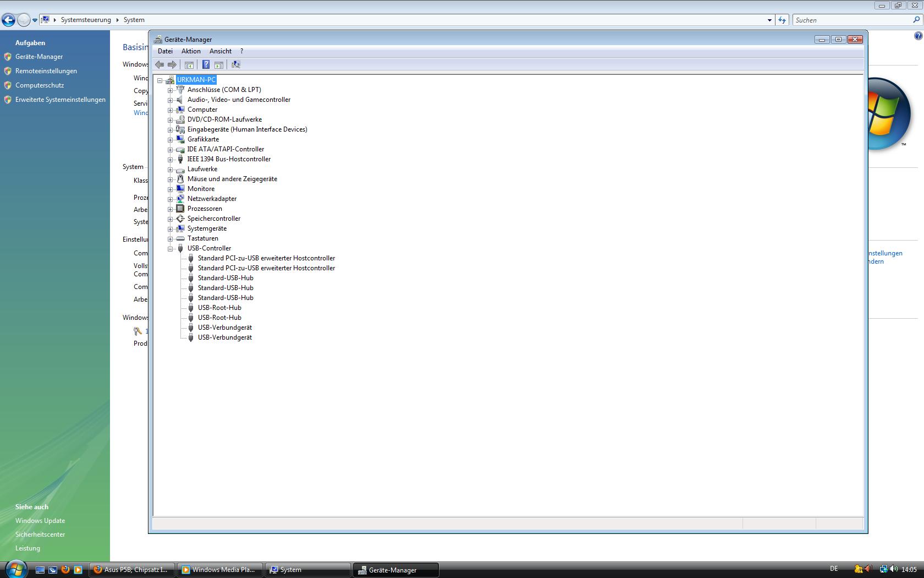Select the first Standard-USB-Hub entry
Viewport: 924px width, 578px height.
coord(226,278)
